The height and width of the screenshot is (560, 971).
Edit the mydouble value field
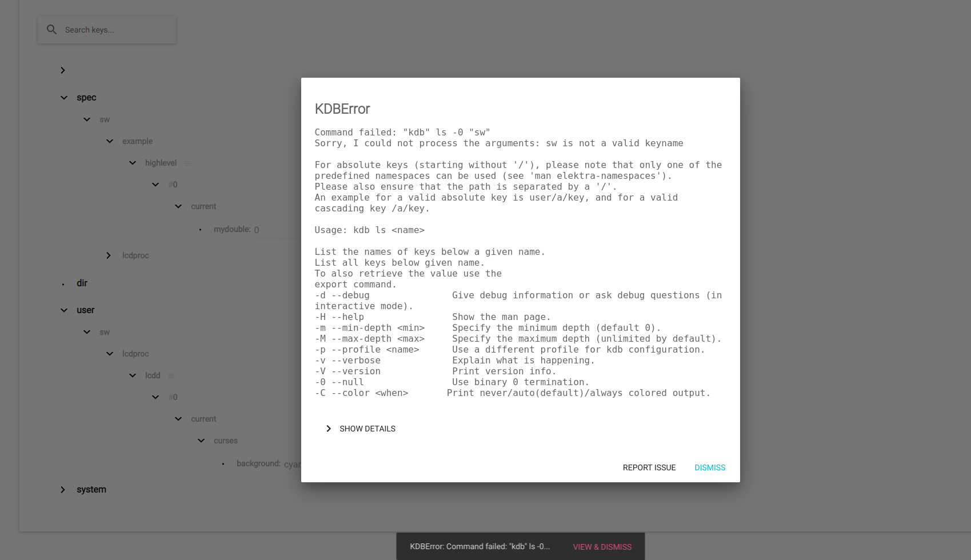coord(277,230)
